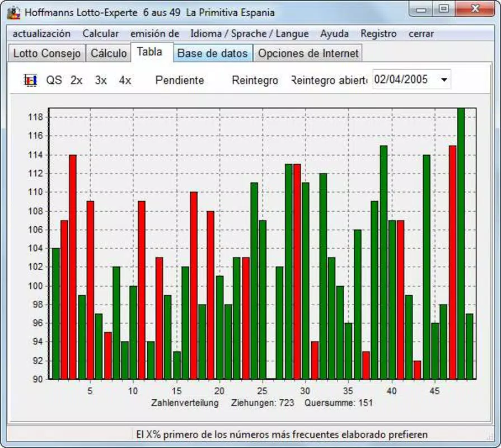Click the cerrar menu item
The image size is (501, 448).
point(421,34)
